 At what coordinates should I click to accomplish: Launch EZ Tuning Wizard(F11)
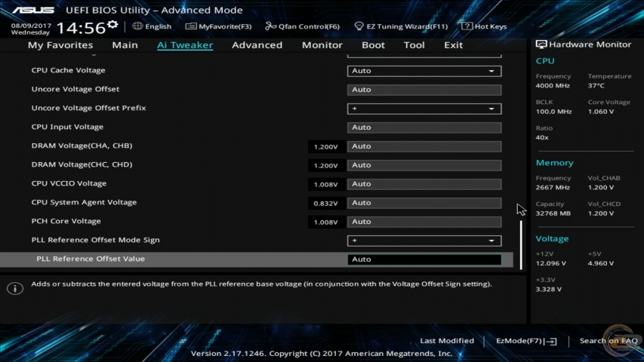pos(401,26)
